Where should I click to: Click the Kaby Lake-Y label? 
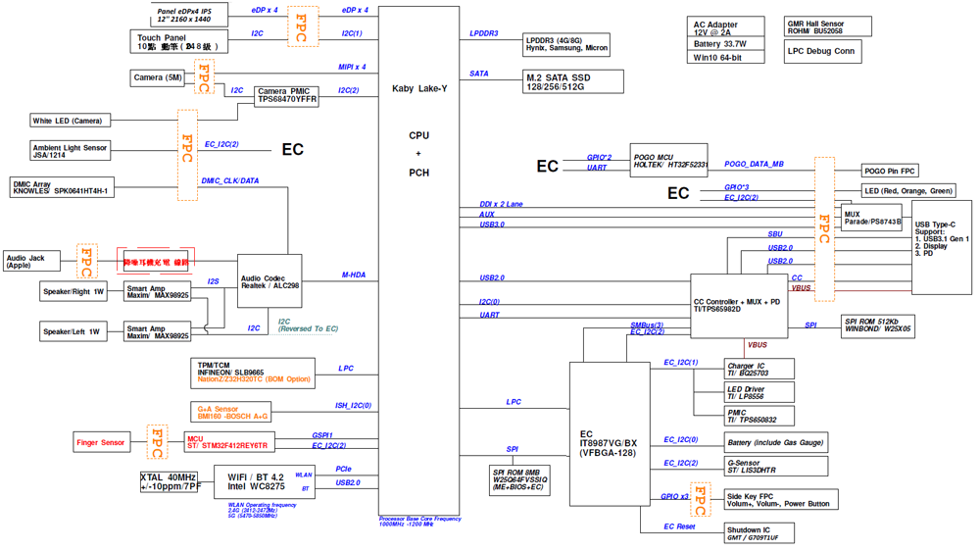[x=419, y=89]
